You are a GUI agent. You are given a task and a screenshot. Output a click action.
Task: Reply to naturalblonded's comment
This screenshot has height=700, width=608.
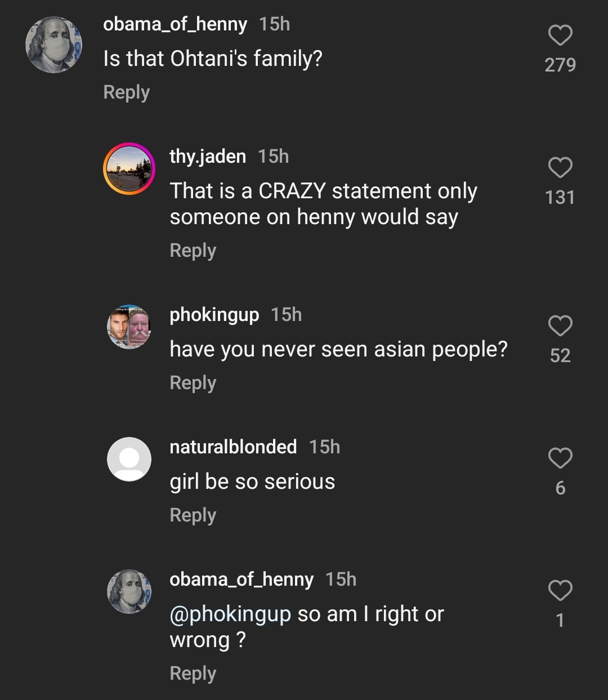pyautogui.click(x=193, y=515)
